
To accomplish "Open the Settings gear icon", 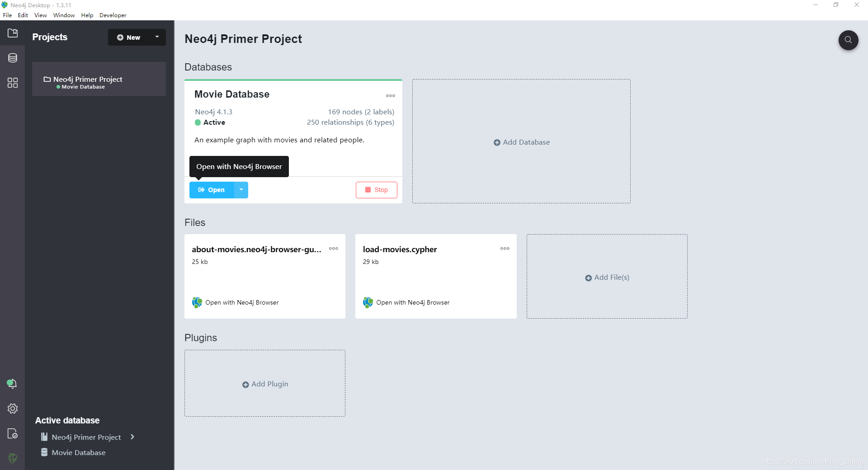I will pos(13,409).
